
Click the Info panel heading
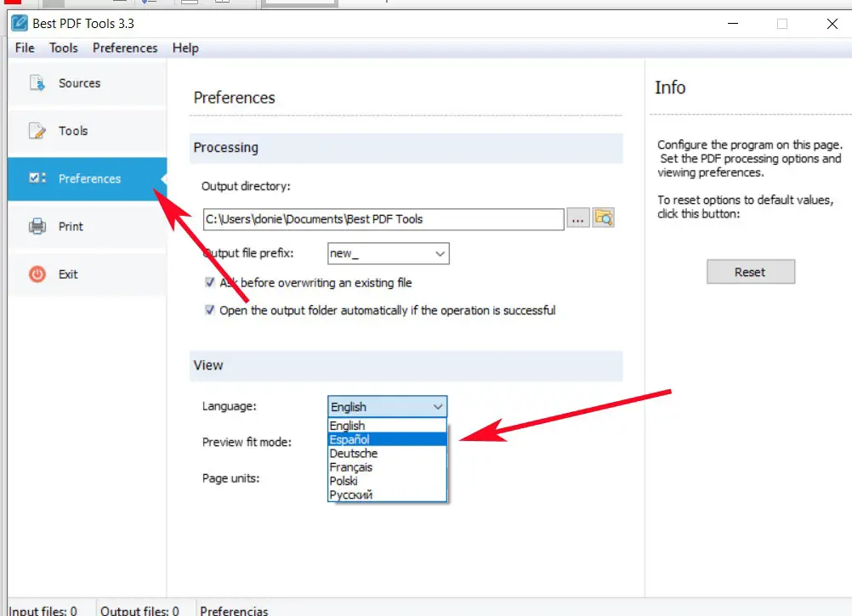(670, 88)
